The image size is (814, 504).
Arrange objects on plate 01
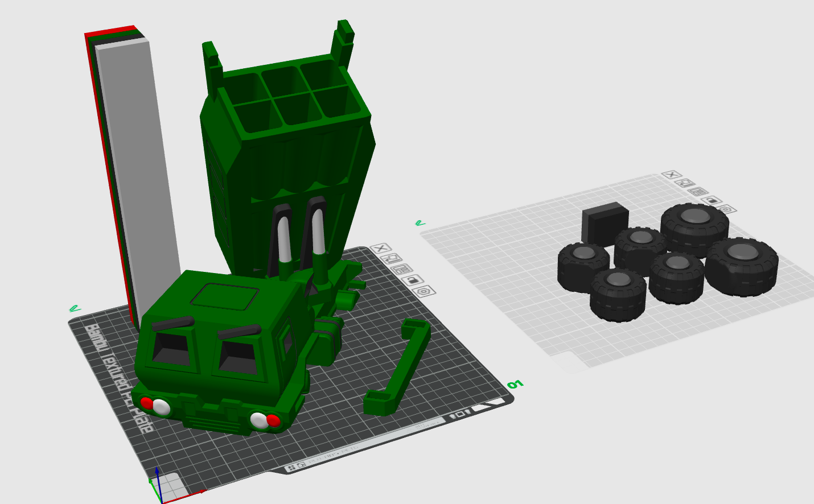point(402,269)
